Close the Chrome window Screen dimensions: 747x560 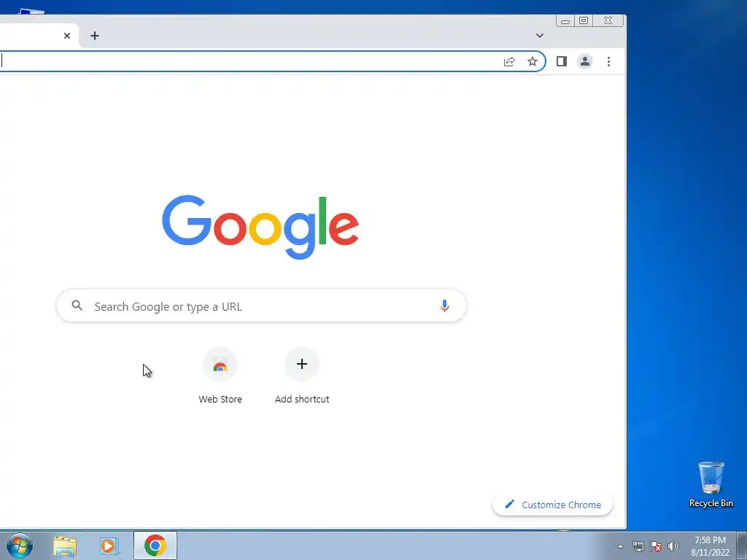(x=608, y=20)
